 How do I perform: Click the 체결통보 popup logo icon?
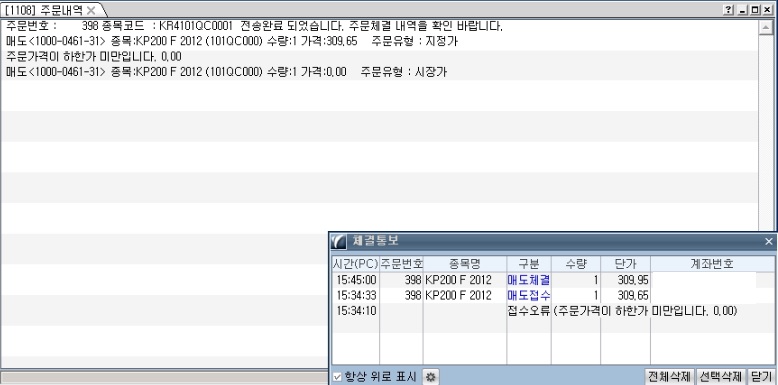338,241
